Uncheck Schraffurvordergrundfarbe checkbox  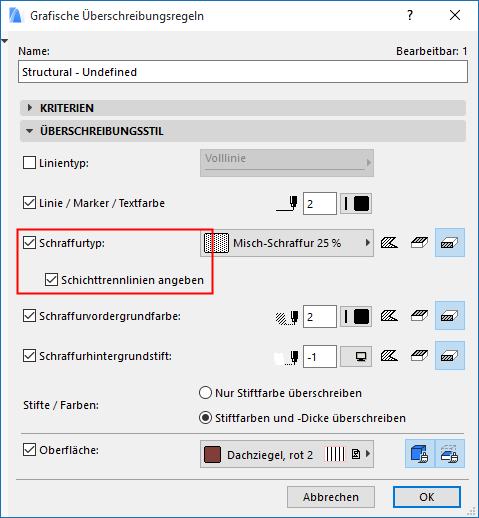(x=29, y=316)
